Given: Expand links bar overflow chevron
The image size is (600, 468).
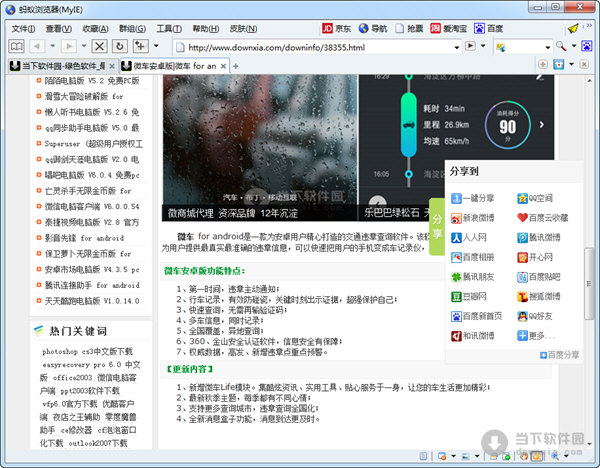Looking at the screenshot, I should click(x=589, y=25).
